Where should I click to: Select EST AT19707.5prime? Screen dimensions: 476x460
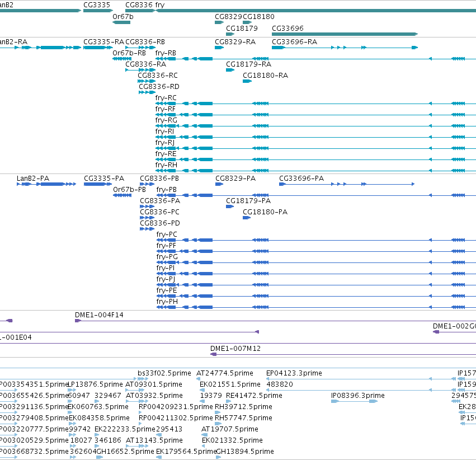(x=230, y=430)
